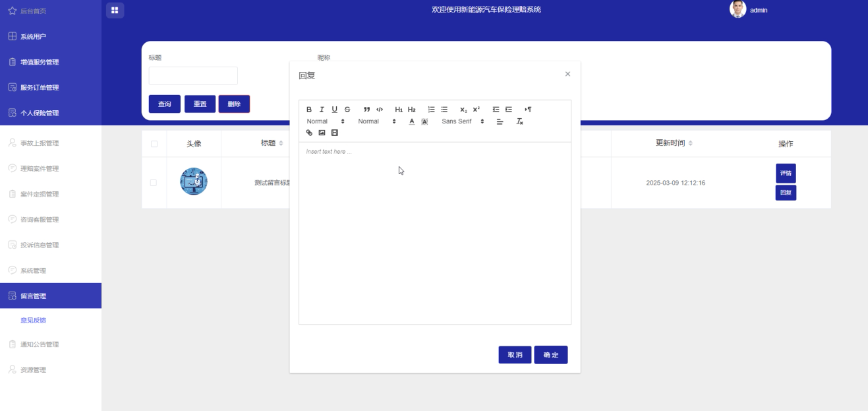Image resolution: width=868 pixels, height=411 pixels.
Task: Collapse the 留言管理 menu
Action: coord(51,296)
